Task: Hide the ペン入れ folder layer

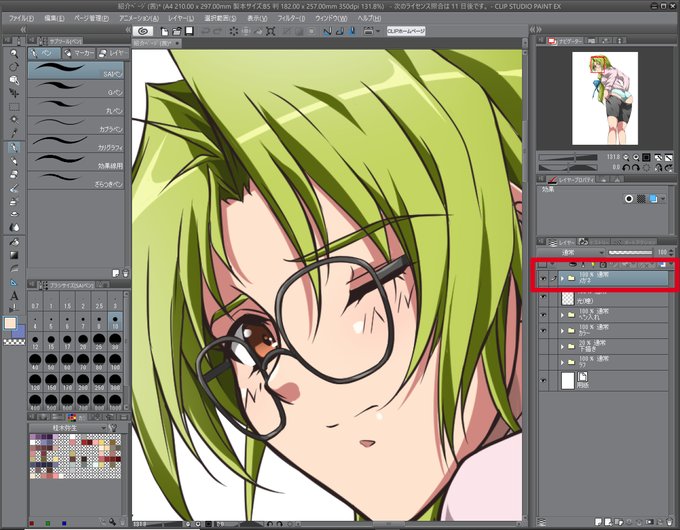Action: click(543, 314)
